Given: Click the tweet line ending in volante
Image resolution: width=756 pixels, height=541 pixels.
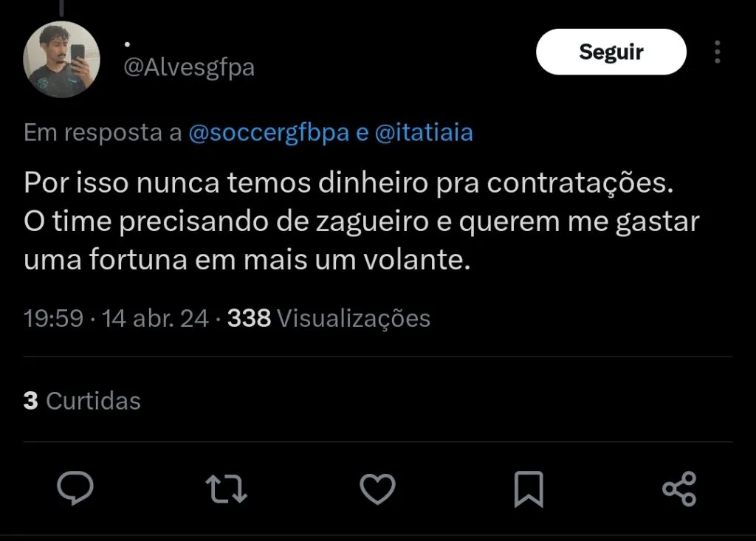Looking at the screenshot, I should [x=247, y=261].
